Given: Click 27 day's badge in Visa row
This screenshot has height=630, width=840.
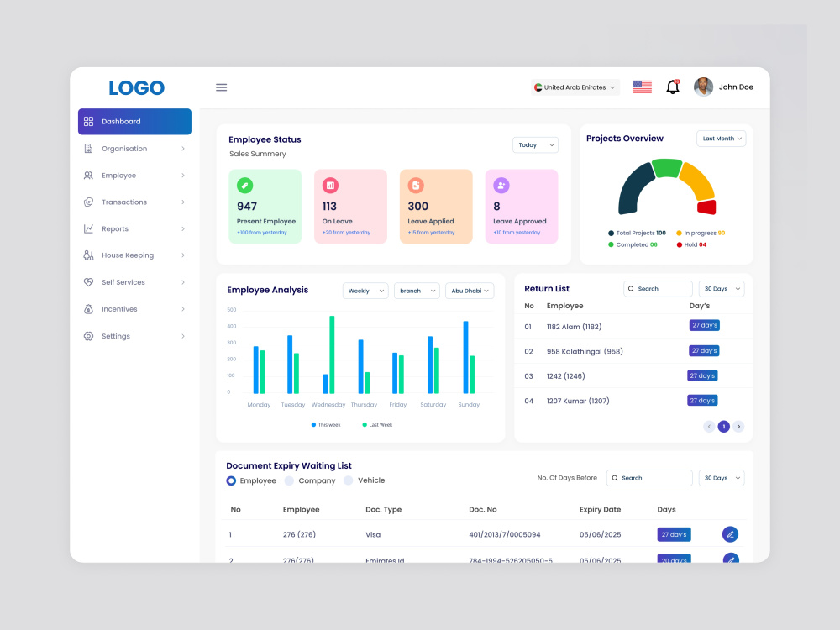Looking at the screenshot, I should 674,534.
